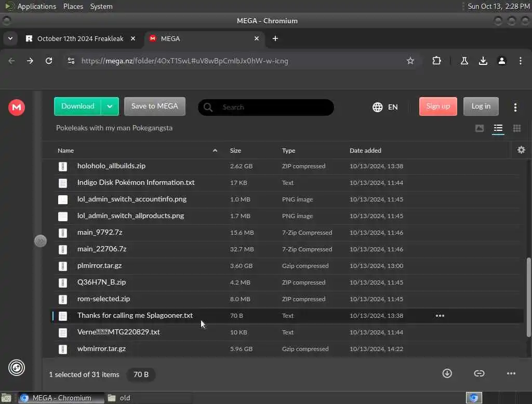Open a new browser tab

(275, 38)
